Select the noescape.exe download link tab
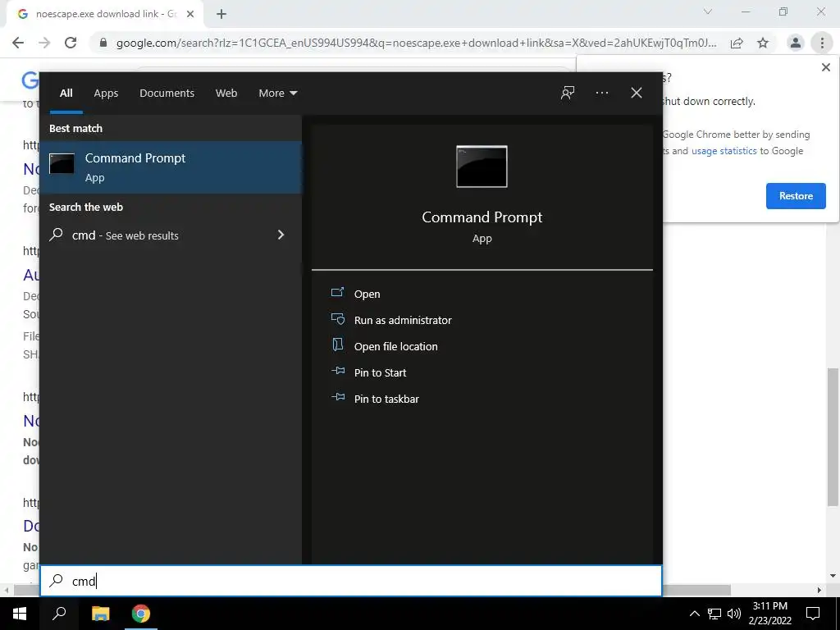This screenshot has height=630, width=840. pos(105,14)
